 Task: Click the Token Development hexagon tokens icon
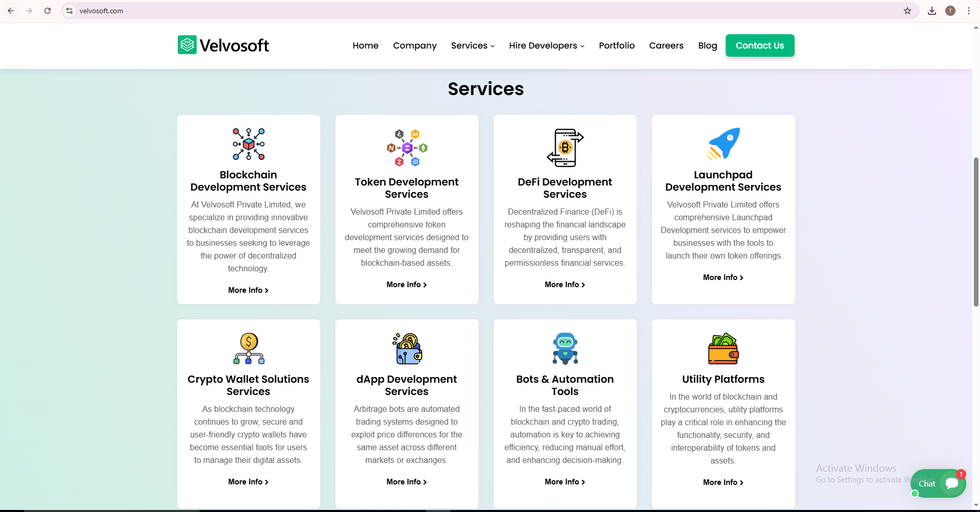click(407, 148)
